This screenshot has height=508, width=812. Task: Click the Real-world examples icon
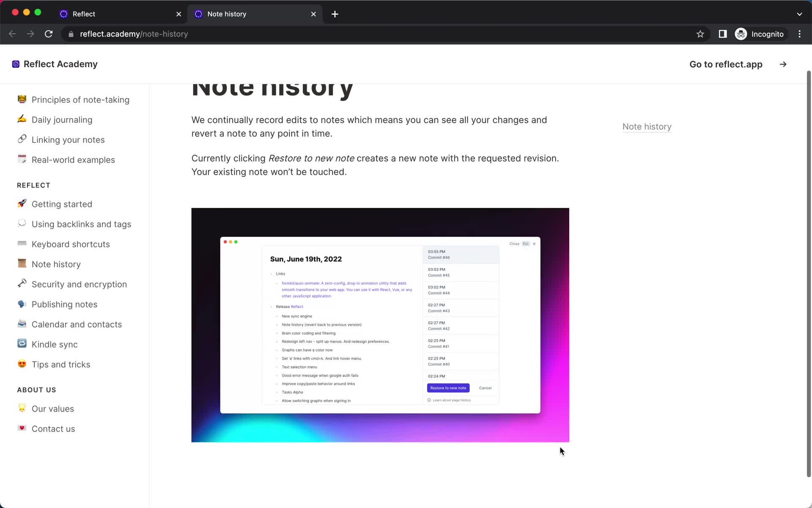click(x=22, y=159)
